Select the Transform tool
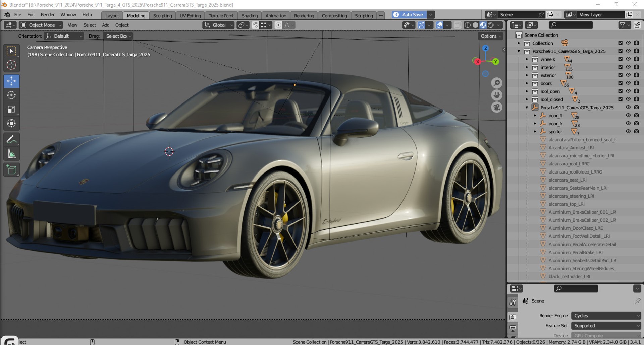The height and width of the screenshot is (345, 644). point(11,123)
